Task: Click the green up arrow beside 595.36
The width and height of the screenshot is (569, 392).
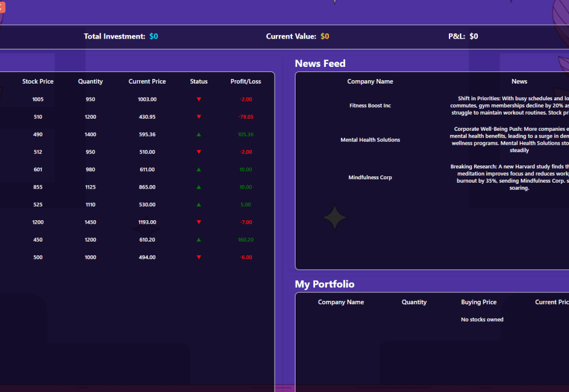Action: (x=199, y=134)
